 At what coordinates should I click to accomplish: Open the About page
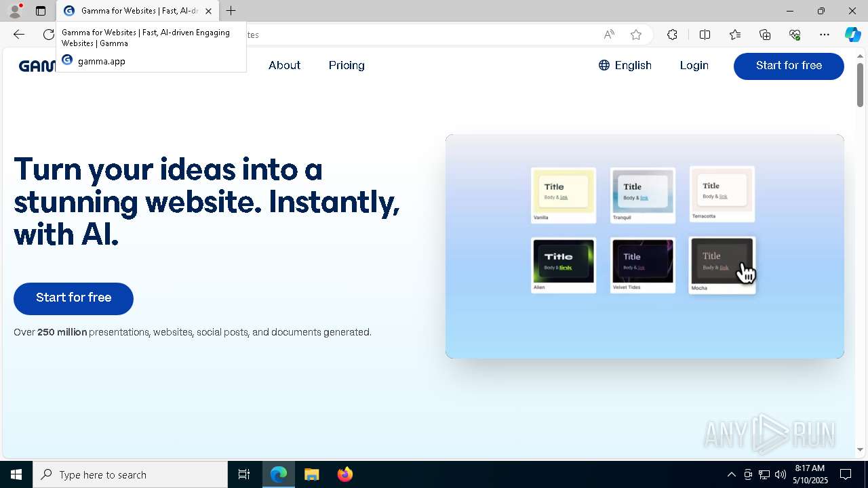point(284,66)
